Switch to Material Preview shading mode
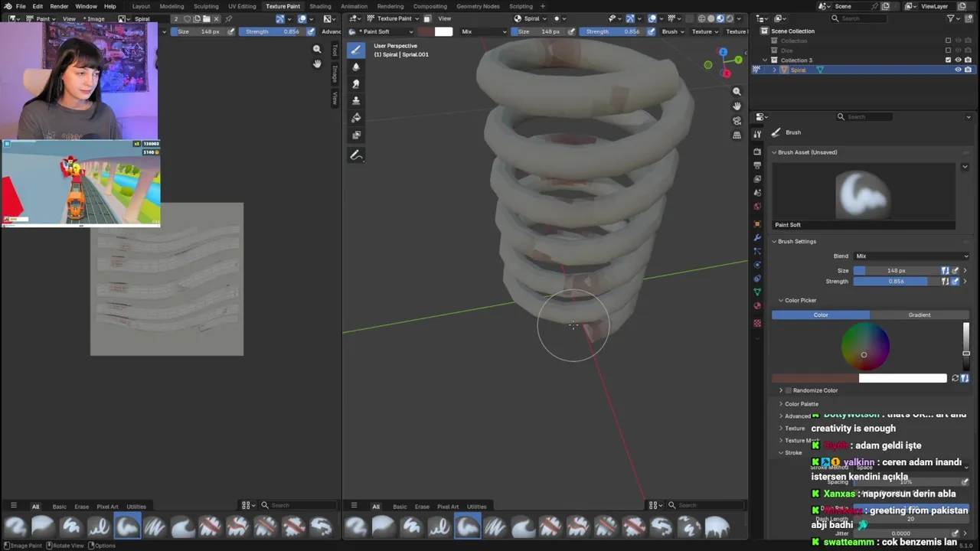The height and width of the screenshot is (551, 980). pos(720,18)
